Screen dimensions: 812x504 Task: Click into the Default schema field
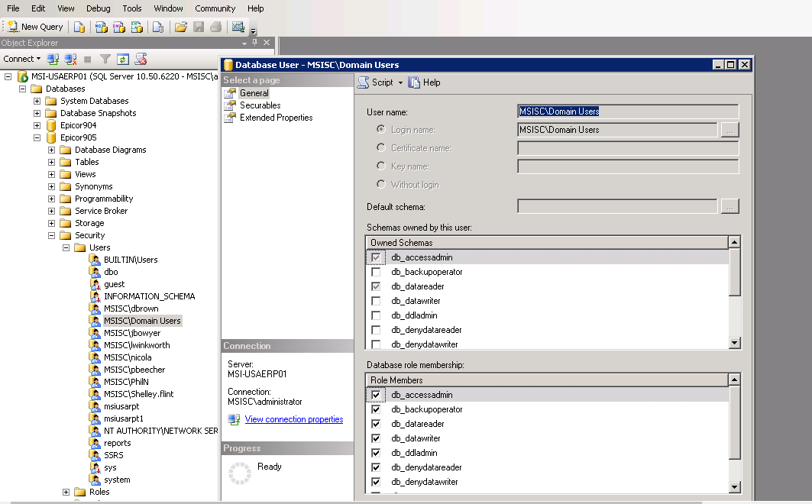pyautogui.click(x=617, y=206)
